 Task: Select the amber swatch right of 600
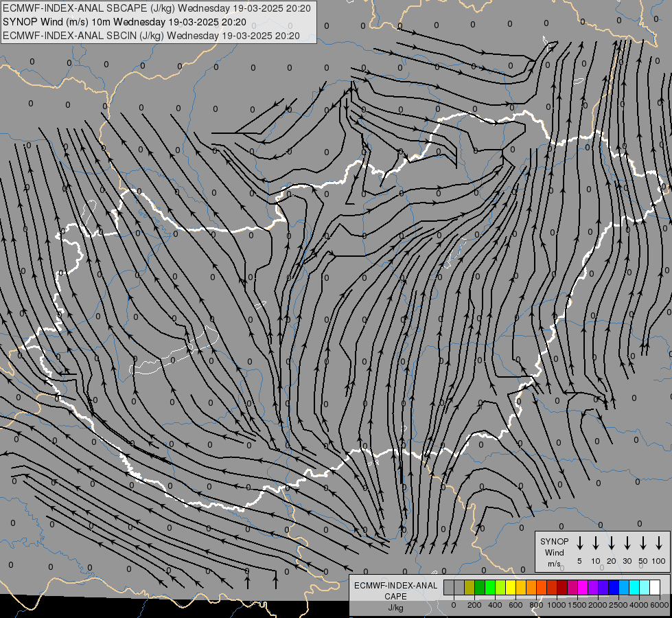pos(521,587)
